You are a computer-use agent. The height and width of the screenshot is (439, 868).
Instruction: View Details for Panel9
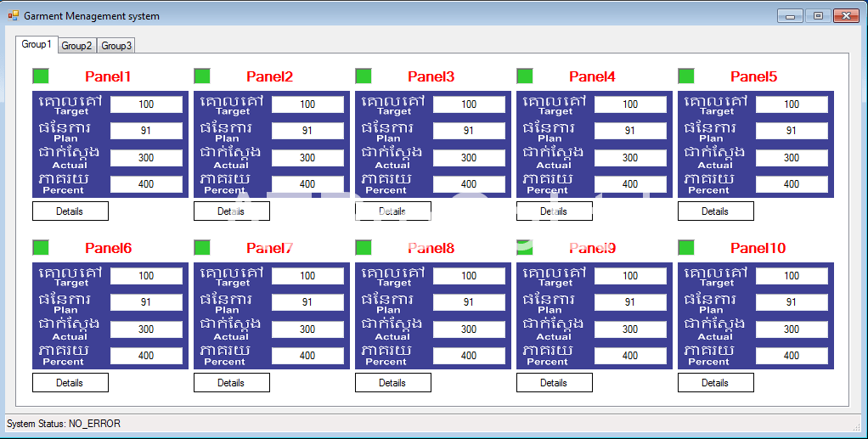555,383
